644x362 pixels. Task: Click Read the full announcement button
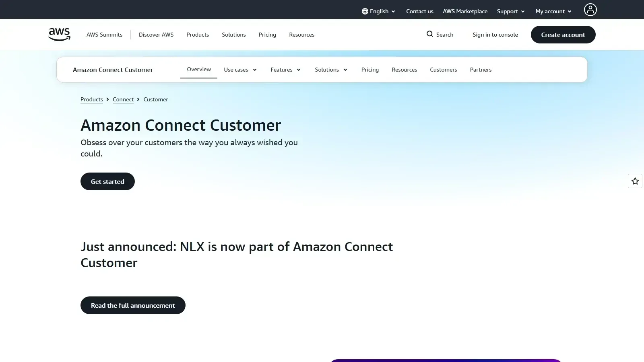click(133, 305)
